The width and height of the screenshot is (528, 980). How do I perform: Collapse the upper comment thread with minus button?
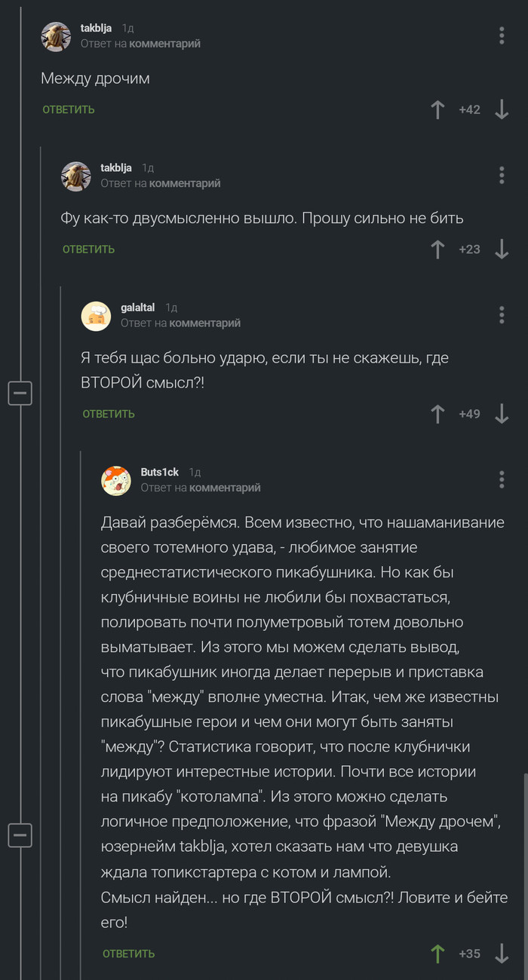(20, 393)
